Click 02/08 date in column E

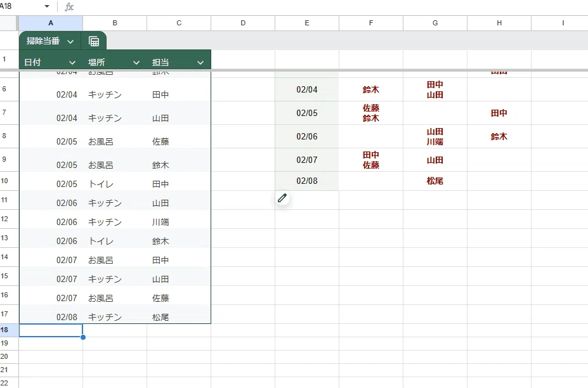coord(307,181)
